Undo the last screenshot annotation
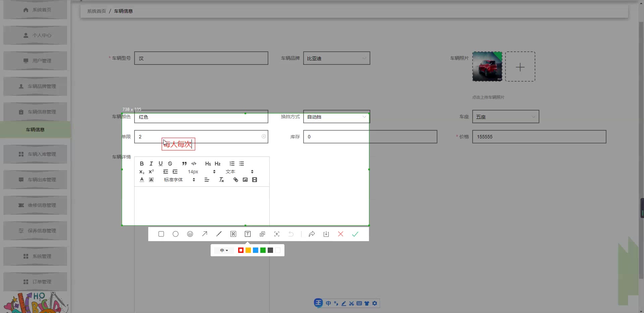The image size is (644, 313). (291, 234)
